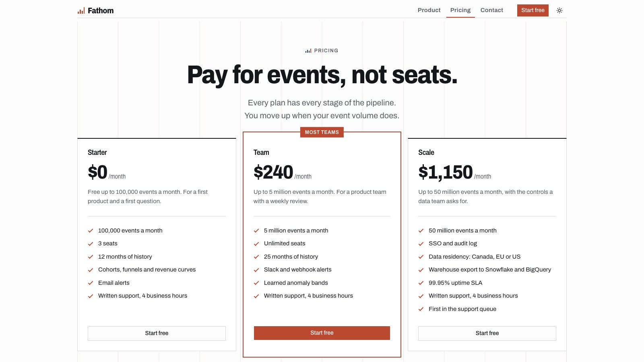Click the MOST TEAMS badge
The height and width of the screenshot is (362, 644).
[x=322, y=132]
